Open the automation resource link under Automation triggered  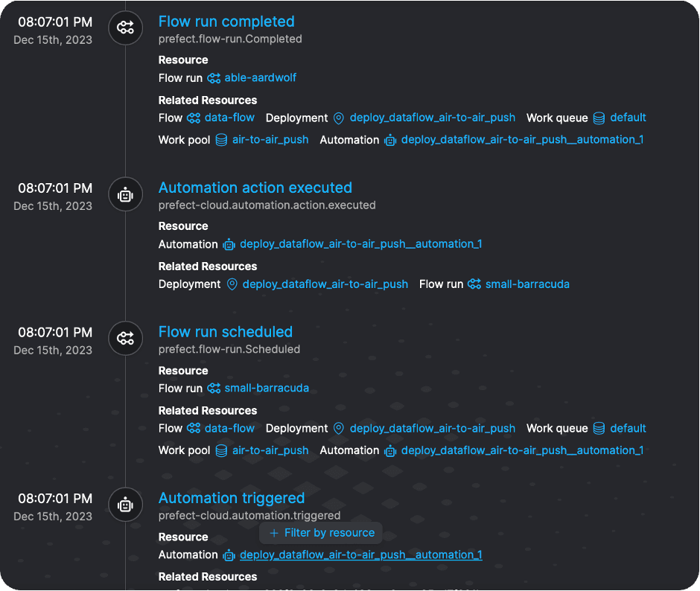tap(360, 555)
